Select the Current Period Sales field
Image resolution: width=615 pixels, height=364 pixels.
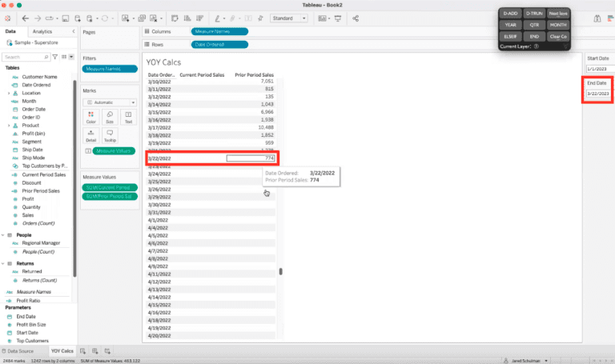(43, 174)
